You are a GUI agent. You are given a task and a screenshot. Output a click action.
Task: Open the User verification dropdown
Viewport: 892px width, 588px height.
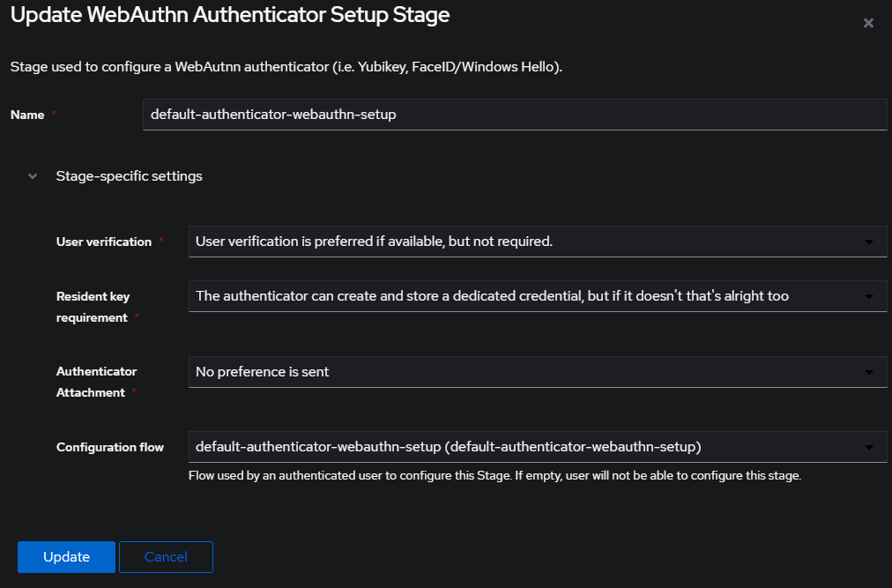(x=538, y=242)
